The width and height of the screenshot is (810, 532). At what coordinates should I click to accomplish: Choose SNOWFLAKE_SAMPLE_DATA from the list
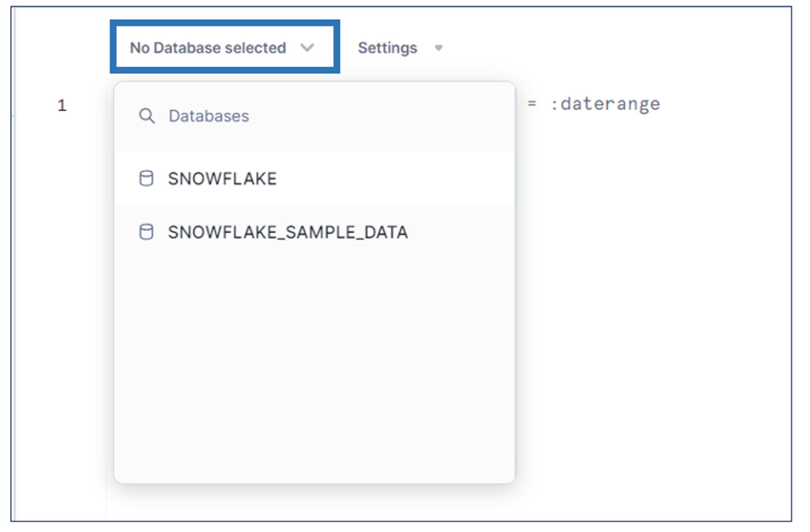click(288, 232)
